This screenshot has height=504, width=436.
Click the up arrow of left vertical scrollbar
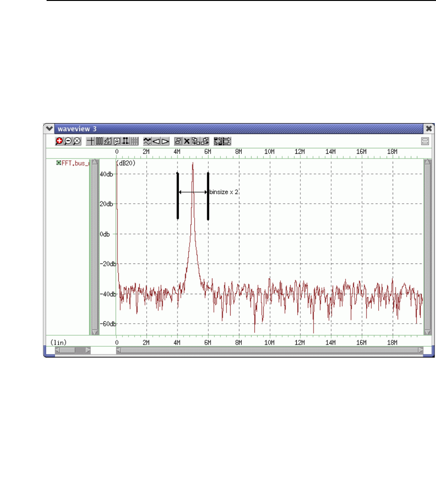click(95, 162)
